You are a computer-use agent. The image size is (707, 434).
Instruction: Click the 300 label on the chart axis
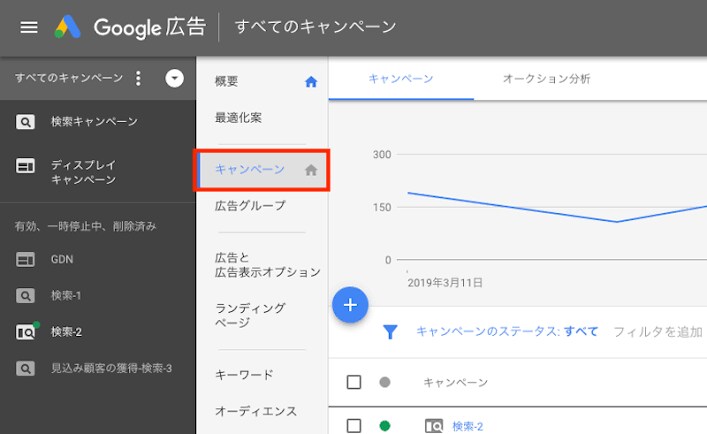[381, 155]
